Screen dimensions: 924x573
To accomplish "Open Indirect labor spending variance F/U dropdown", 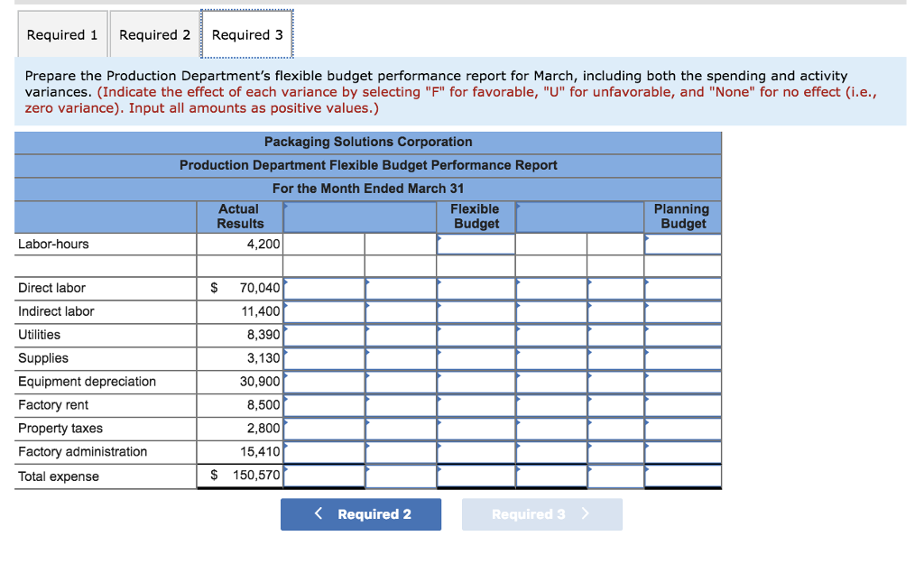I will (401, 312).
